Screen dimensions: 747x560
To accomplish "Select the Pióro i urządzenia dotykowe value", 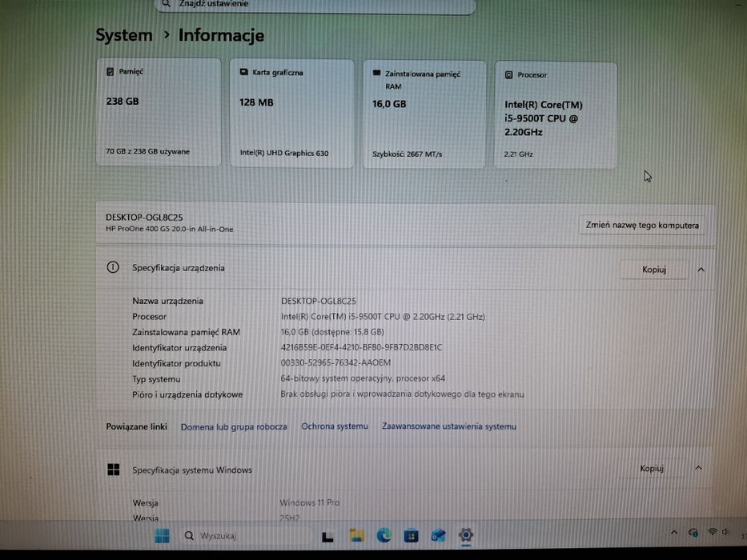I will [x=402, y=394].
